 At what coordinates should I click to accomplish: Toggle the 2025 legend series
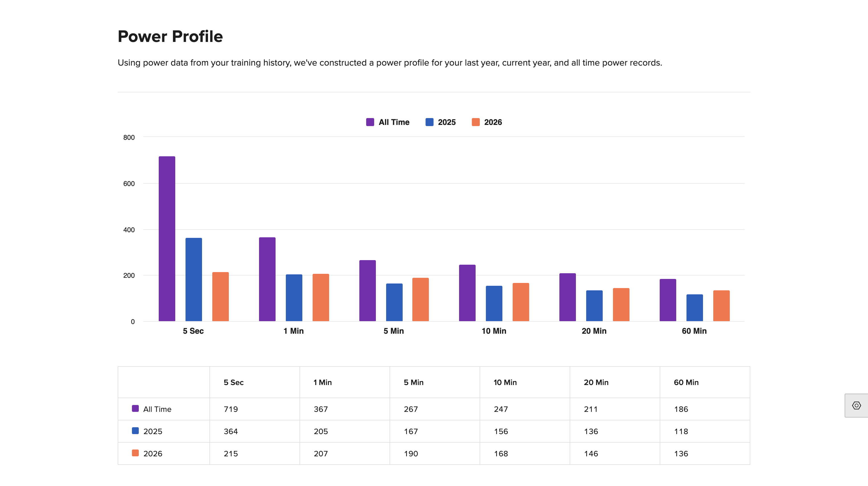tap(440, 122)
